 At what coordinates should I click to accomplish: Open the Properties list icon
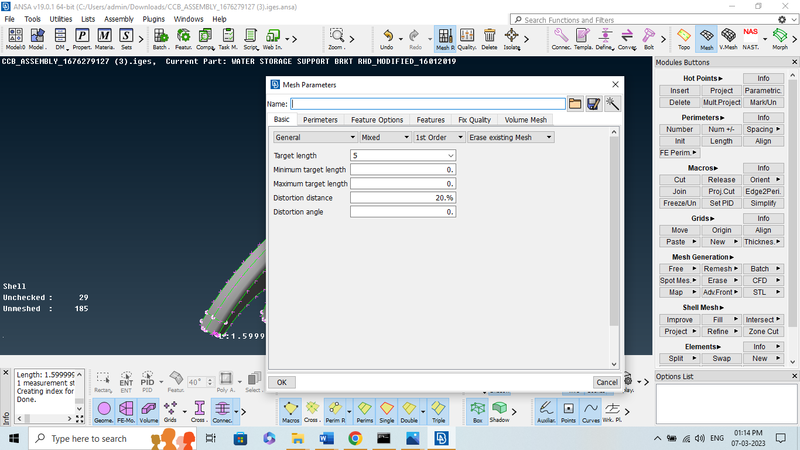pyautogui.click(x=82, y=39)
